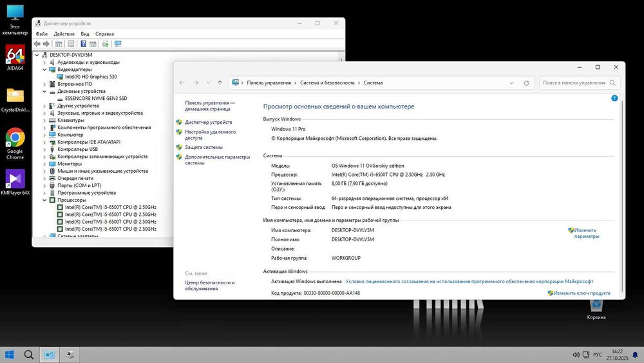644x363 pixels.
Task: Open Центр безопасности и обслуживания link
Action: pos(210,286)
